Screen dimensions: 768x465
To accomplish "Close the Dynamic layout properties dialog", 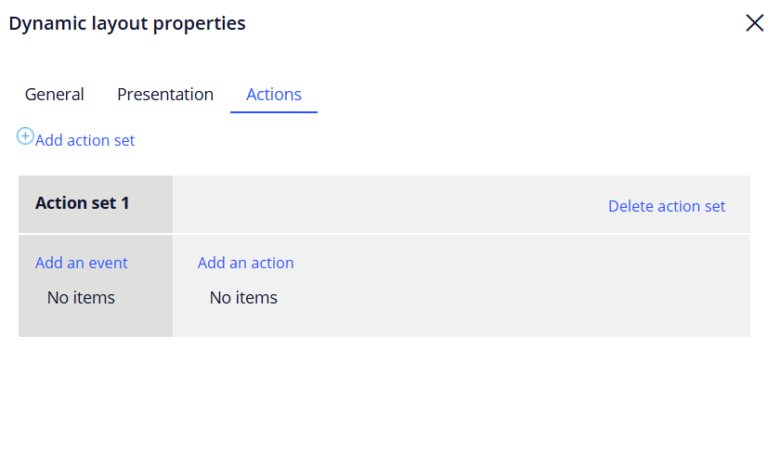I will 754,23.
